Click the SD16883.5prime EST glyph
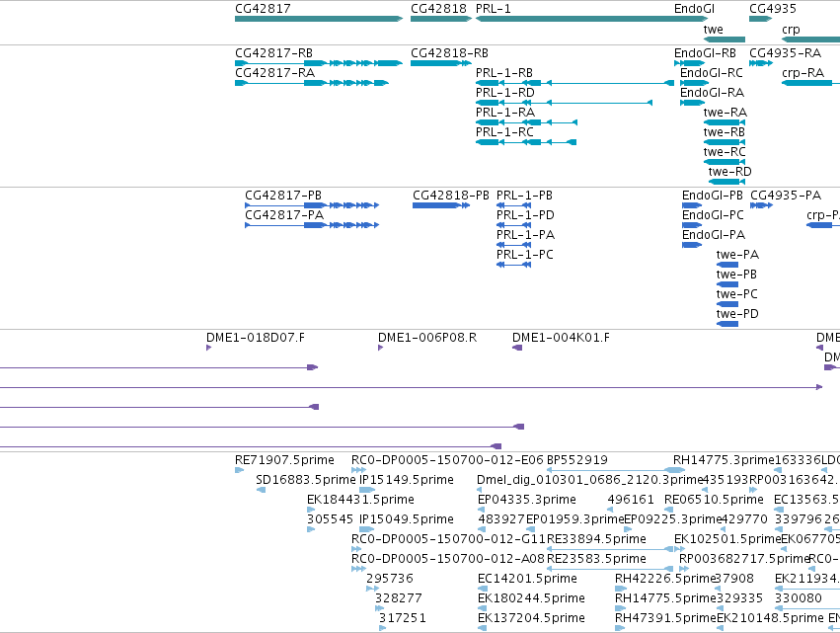 [x=261, y=490]
